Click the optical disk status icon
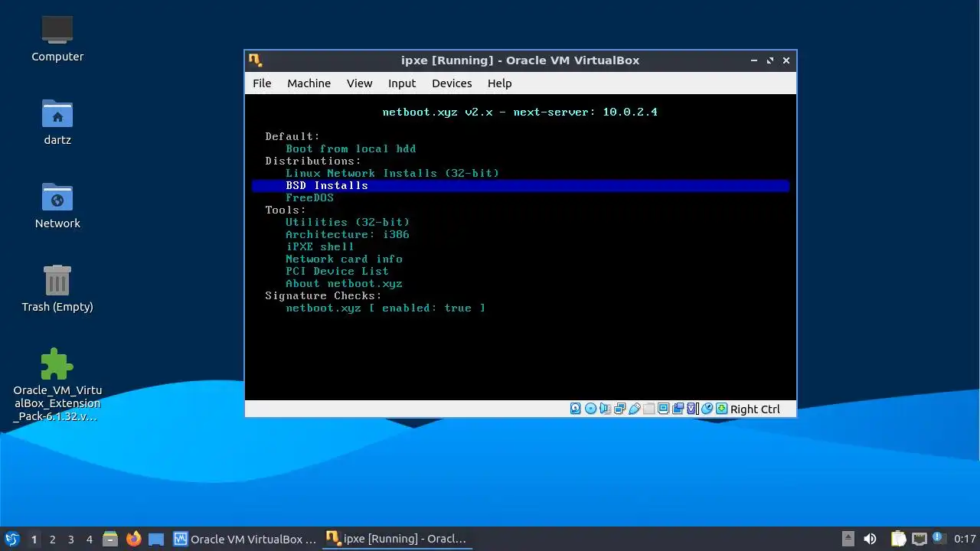Viewport: 980px width, 551px height. click(591, 409)
